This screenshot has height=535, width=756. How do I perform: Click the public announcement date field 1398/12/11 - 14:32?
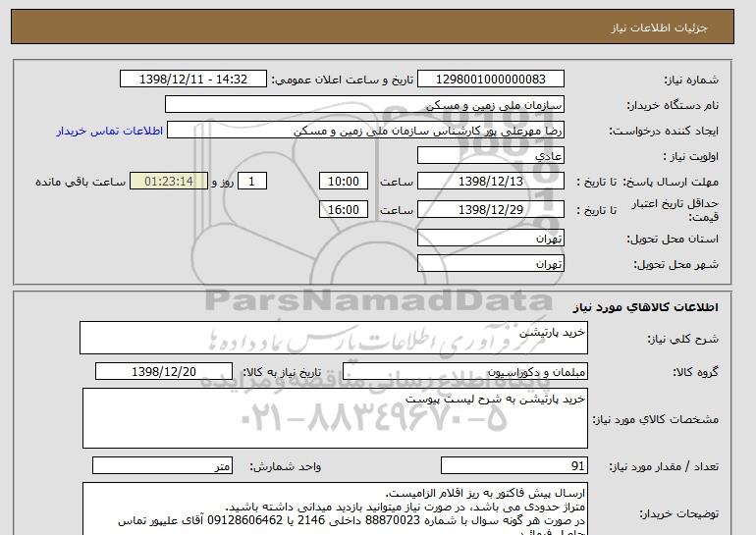click(192, 80)
